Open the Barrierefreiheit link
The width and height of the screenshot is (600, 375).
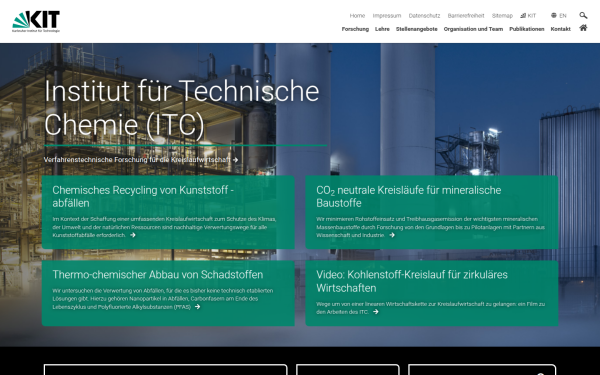466,16
